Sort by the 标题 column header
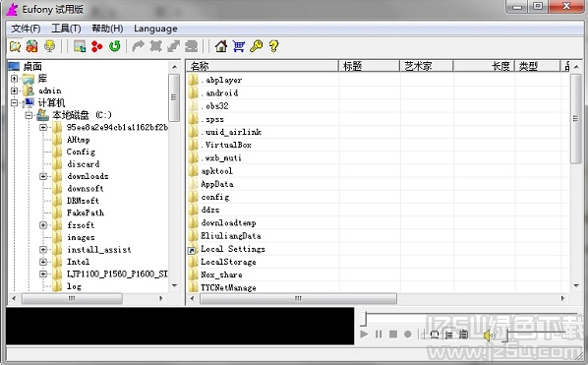588x365 pixels. [370, 66]
